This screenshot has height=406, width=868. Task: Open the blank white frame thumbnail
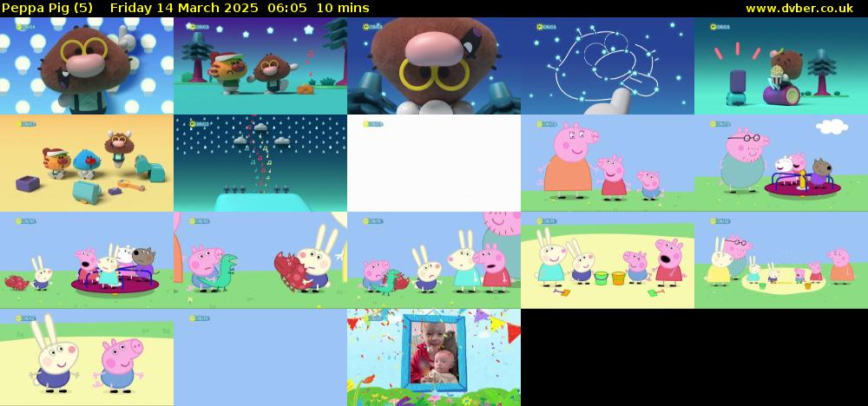point(434,163)
